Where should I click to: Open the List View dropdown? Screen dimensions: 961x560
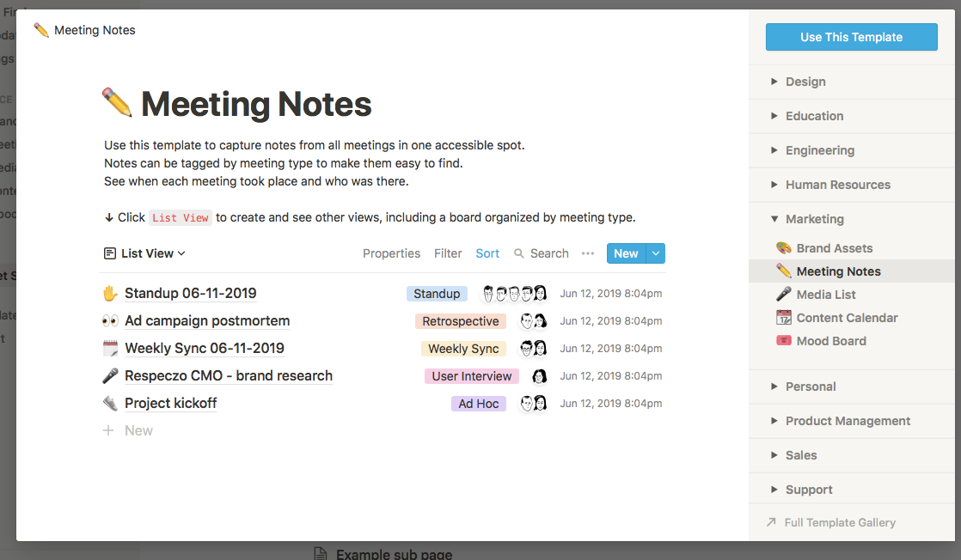click(144, 253)
